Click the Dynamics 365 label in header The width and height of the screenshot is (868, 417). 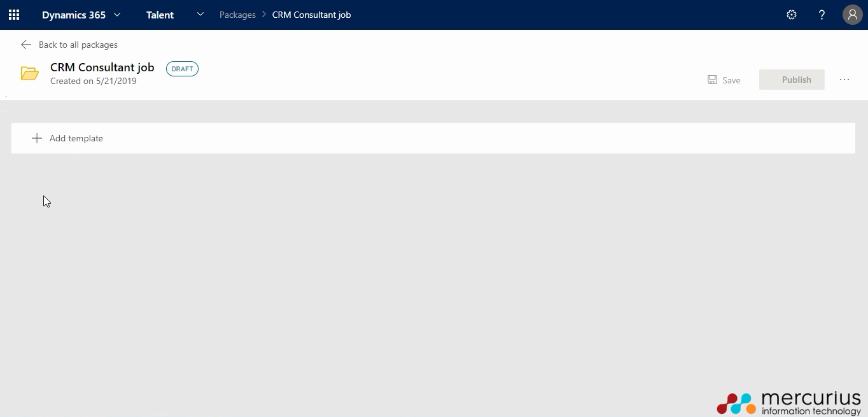tap(74, 15)
